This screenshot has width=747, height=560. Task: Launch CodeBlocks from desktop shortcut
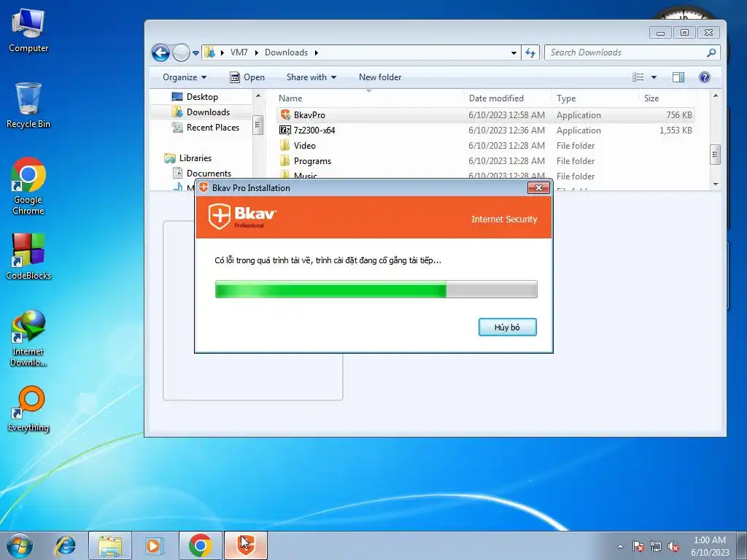tap(28, 257)
